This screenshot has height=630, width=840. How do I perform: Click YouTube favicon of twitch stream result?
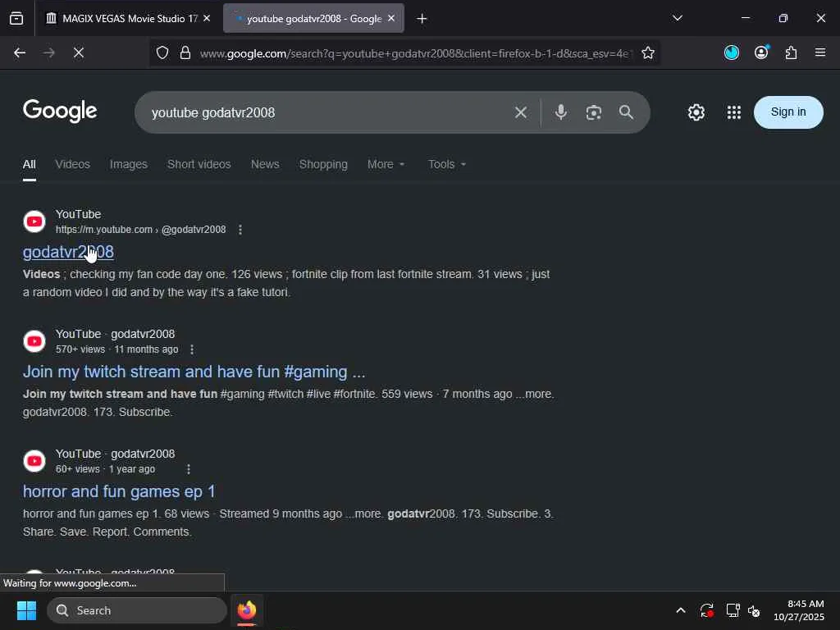[x=34, y=341]
